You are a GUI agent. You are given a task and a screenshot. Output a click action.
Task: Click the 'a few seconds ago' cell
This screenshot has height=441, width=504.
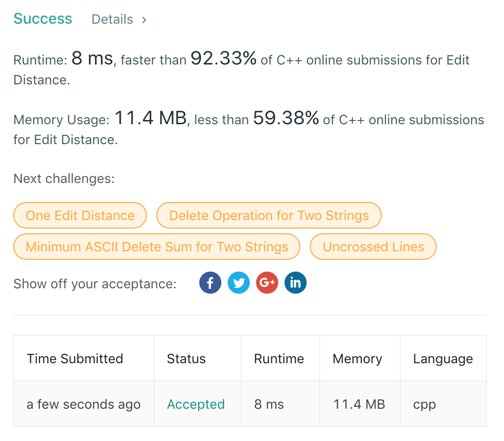pyautogui.click(x=83, y=404)
